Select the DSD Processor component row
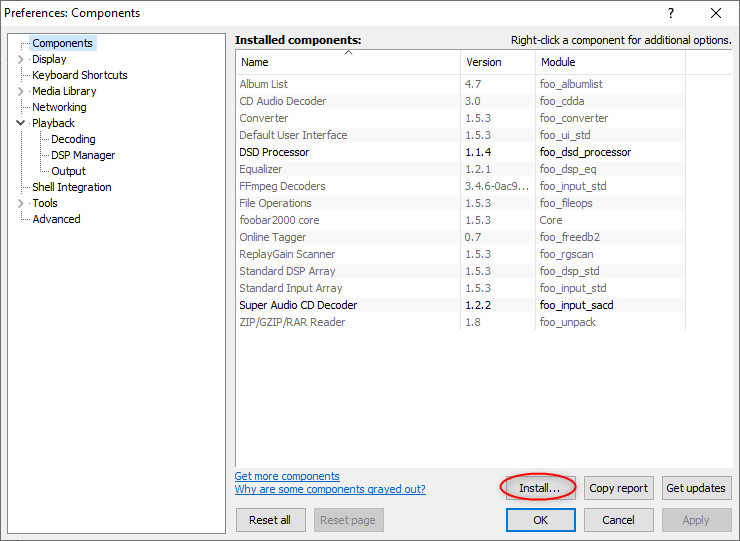740x541 pixels. (x=460, y=152)
